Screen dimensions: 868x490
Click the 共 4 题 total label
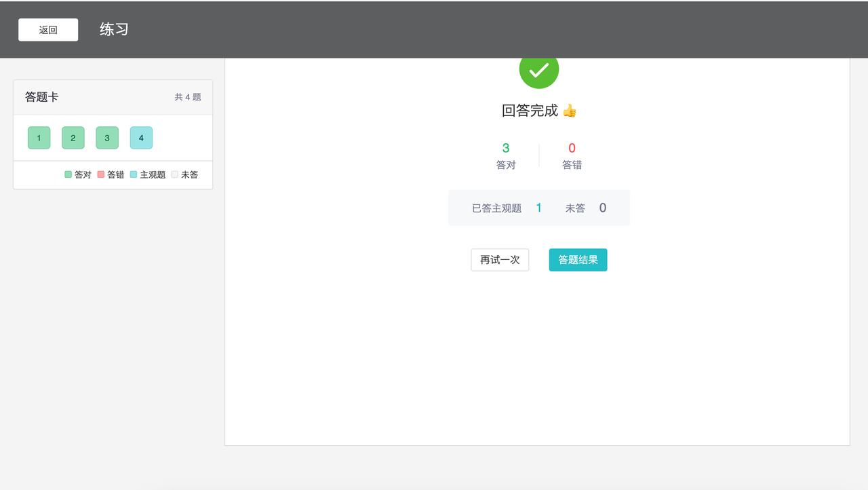(188, 97)
